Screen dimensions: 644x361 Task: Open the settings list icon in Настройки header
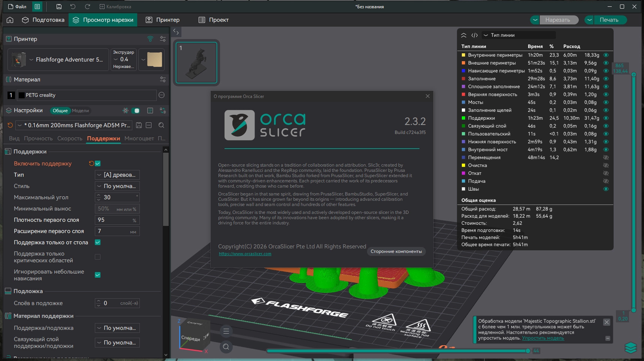pos(150,111)
